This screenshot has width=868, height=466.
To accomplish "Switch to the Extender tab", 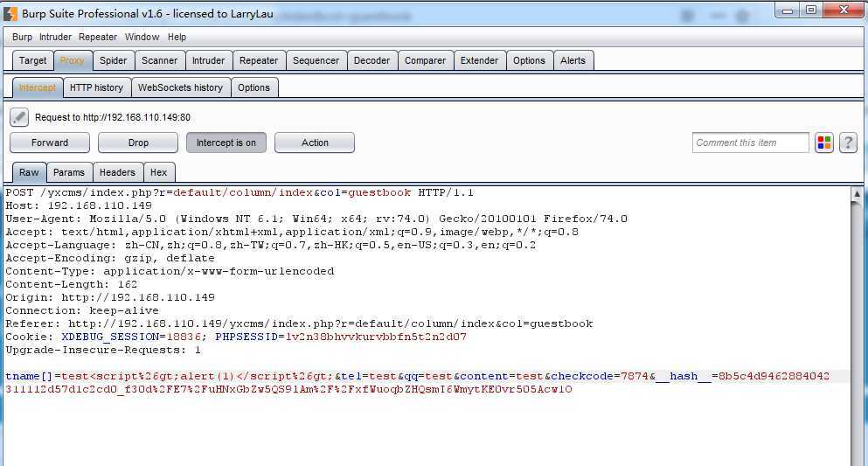I will (479, 60).
